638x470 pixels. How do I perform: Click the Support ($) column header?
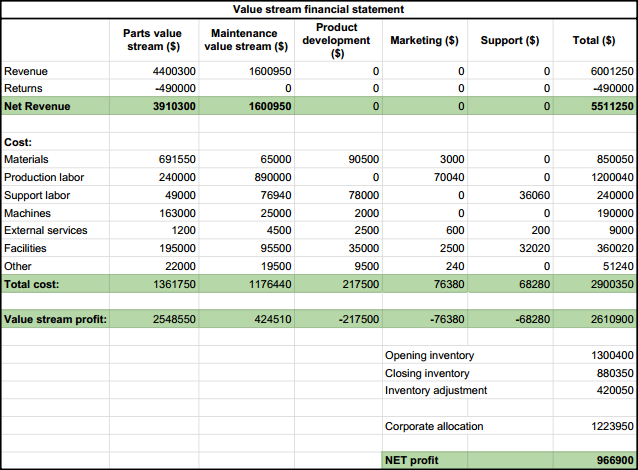(510, 40)
